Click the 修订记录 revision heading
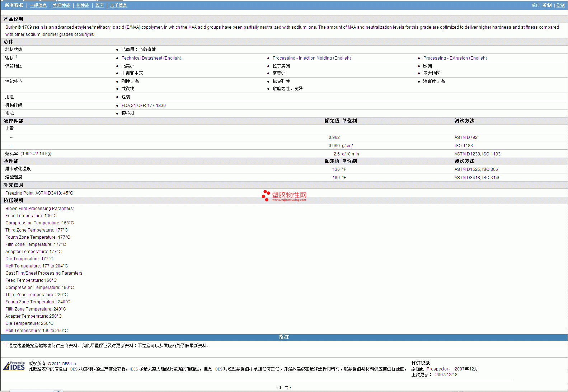 click(x=421, y=363)
